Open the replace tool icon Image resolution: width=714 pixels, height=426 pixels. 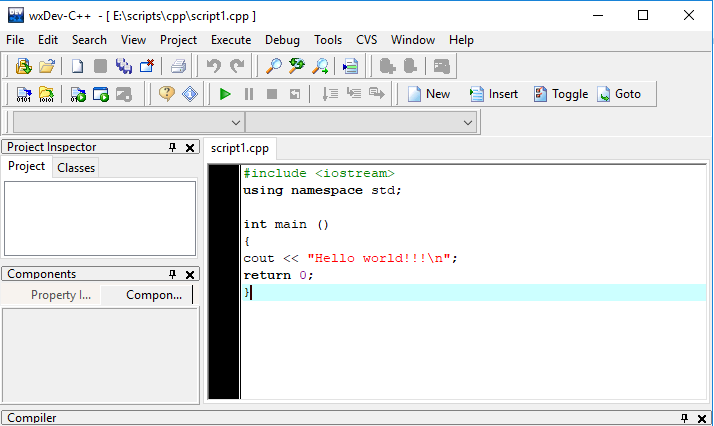tap(297, 66)
